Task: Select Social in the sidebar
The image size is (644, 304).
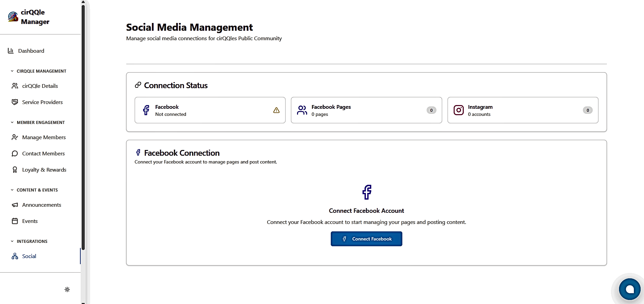Action: coord(29,256)
